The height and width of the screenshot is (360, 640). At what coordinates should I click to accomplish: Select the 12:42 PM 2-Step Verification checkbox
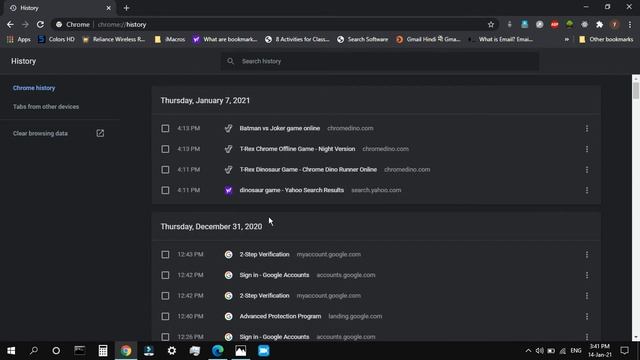click(165, 296)
